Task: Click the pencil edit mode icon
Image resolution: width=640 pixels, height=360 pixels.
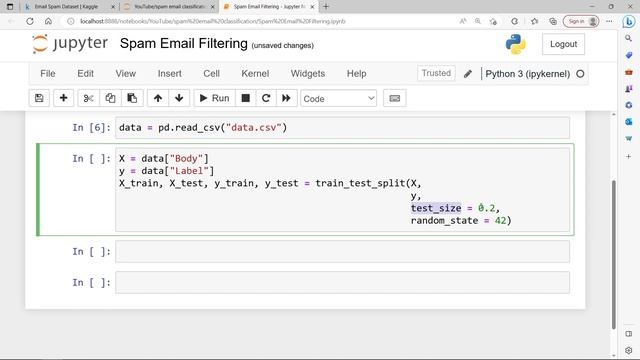Action: tap(468, 74)
